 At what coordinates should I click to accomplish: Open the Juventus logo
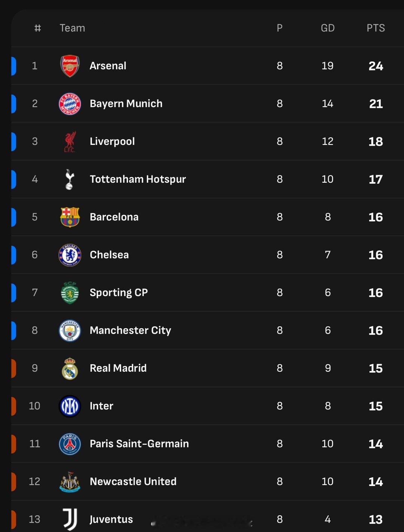click(70, 520)
